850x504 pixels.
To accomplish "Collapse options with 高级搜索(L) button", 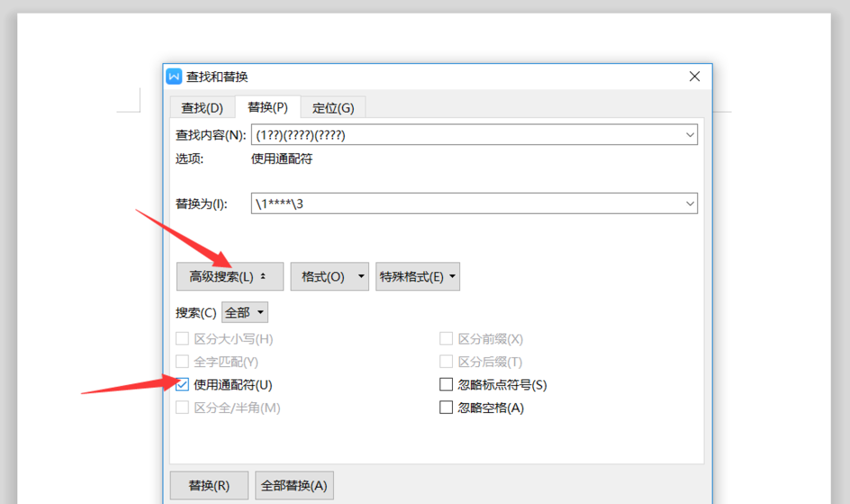I will [x=230, y=277].
